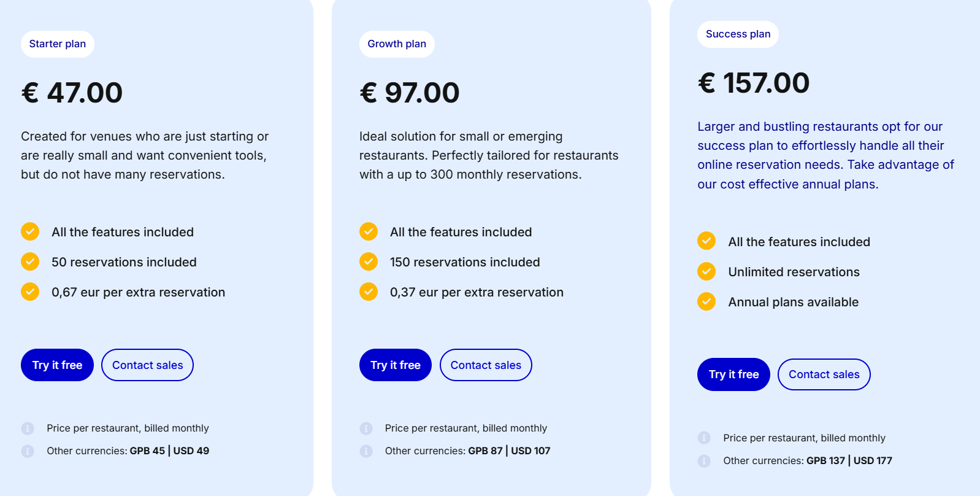Click checkmark icon next to 0,67 eur per extra reservation

(30, 292)
